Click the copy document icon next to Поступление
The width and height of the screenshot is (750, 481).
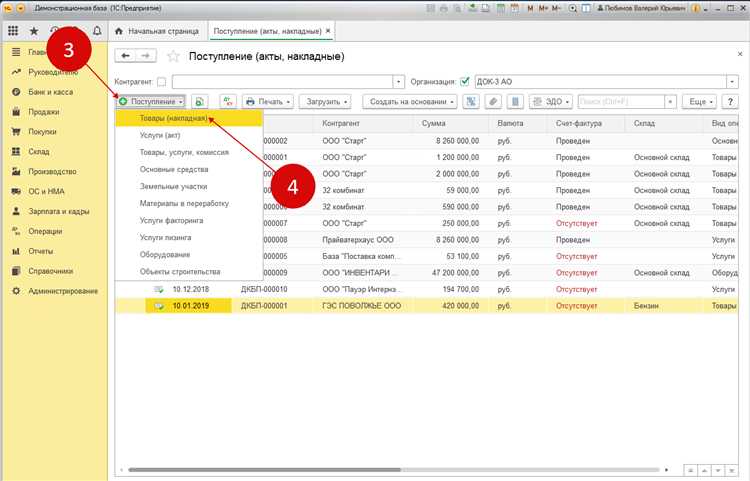click(200, 102)
